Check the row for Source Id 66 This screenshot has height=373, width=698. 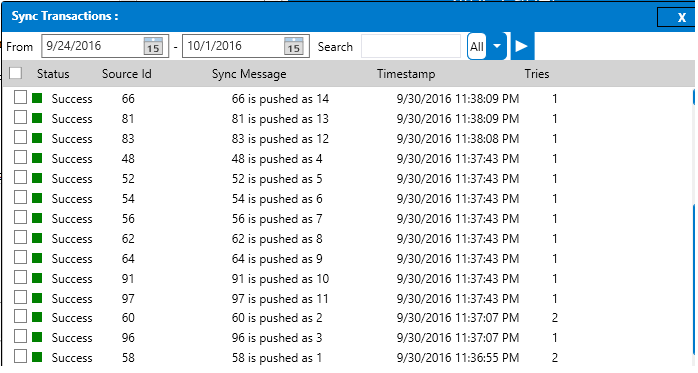20,97
